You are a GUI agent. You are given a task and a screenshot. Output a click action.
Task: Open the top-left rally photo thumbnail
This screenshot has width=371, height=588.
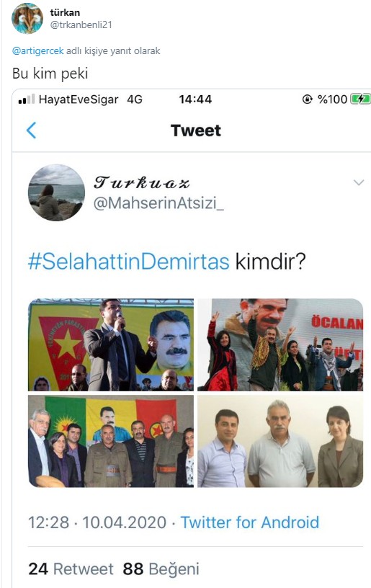[111, 345]
